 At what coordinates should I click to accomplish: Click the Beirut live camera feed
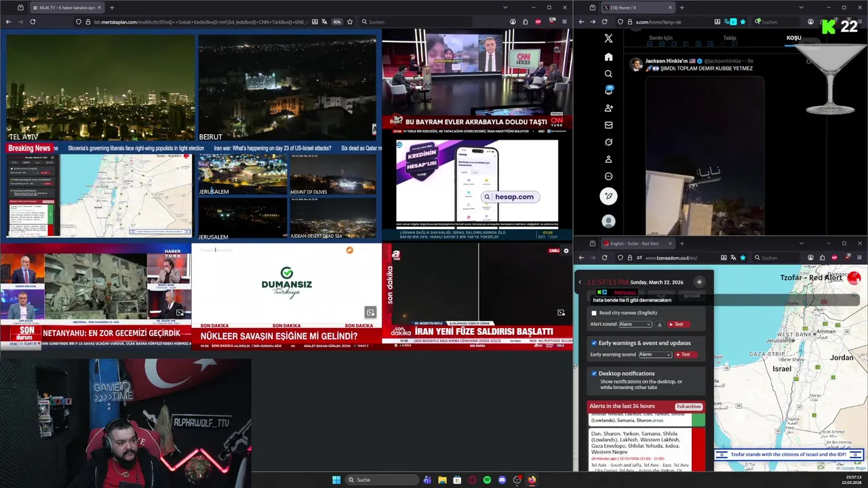click(287, 88)
